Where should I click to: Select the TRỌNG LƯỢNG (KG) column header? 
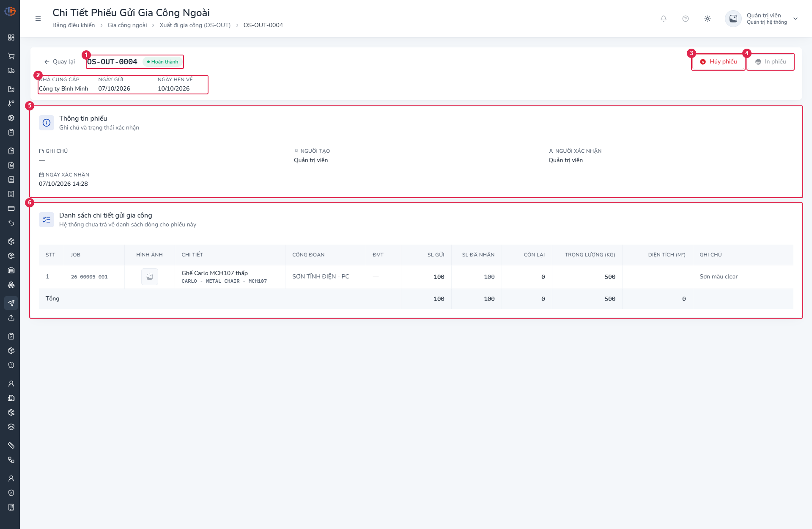point(590,255)
